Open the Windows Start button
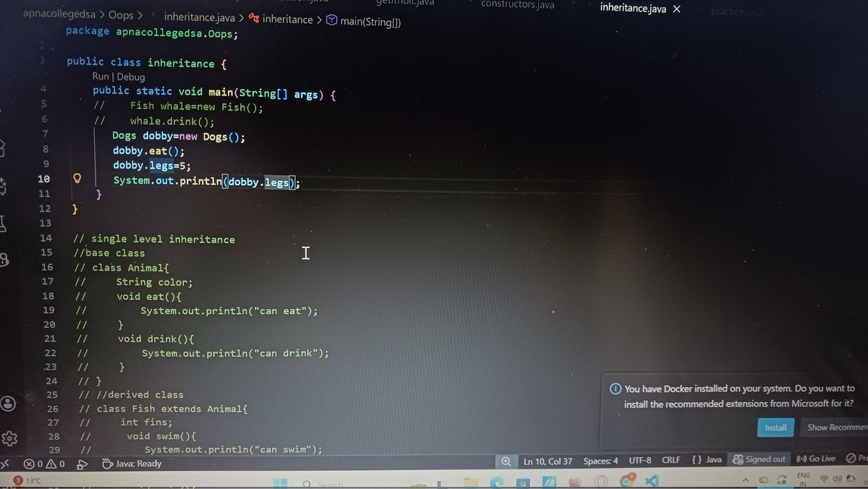This screenshot has width=868, height=489. pos(280,484)
